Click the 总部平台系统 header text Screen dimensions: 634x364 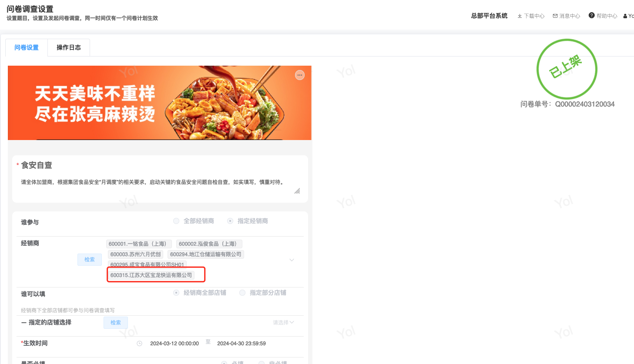point(489,16)
